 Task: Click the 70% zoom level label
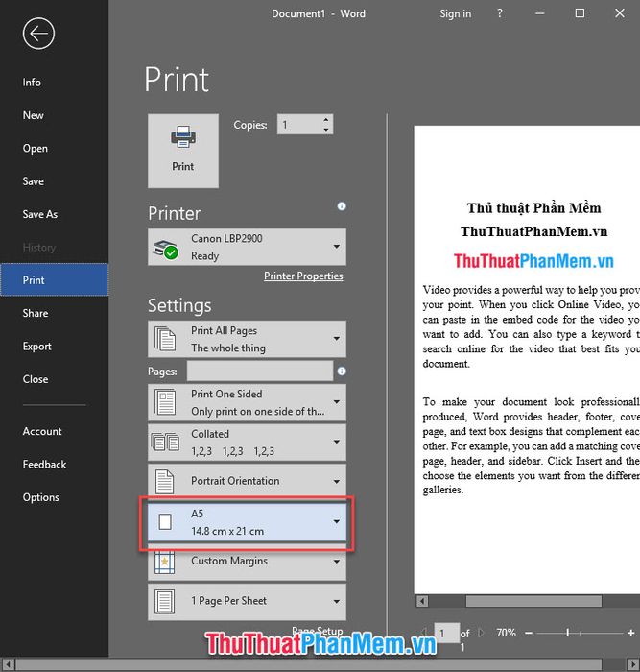(506, 633)
